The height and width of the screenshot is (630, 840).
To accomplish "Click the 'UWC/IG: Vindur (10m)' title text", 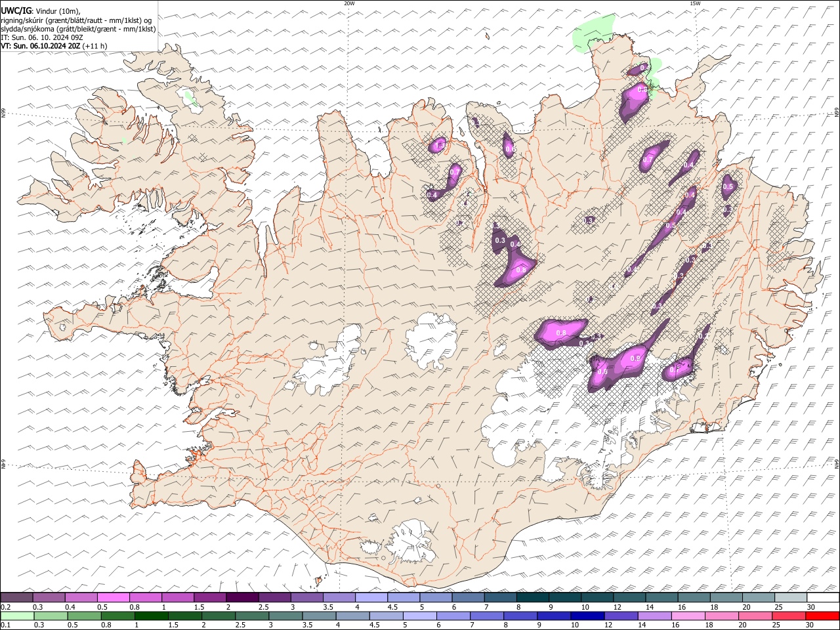I will point(40,11).
